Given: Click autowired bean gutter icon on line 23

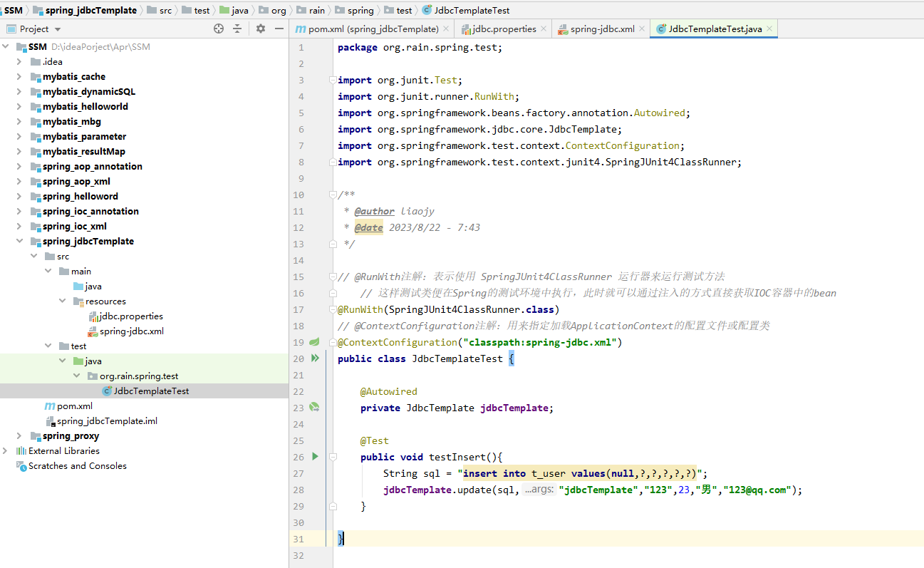Looking at the screenshot, I should [314, 408].
